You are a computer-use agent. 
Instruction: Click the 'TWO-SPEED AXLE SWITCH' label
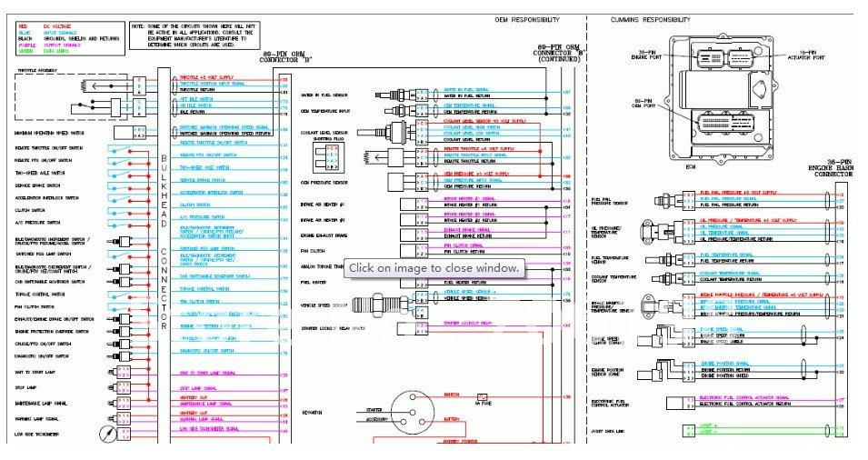[39, 173]
